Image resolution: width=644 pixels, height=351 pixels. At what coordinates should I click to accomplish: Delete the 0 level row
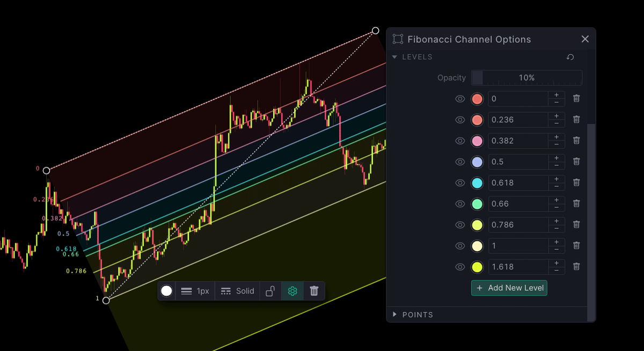[x=576, y=99]
